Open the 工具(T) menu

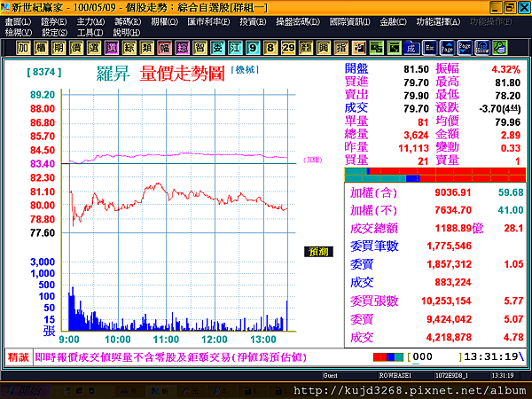point(90,33)
